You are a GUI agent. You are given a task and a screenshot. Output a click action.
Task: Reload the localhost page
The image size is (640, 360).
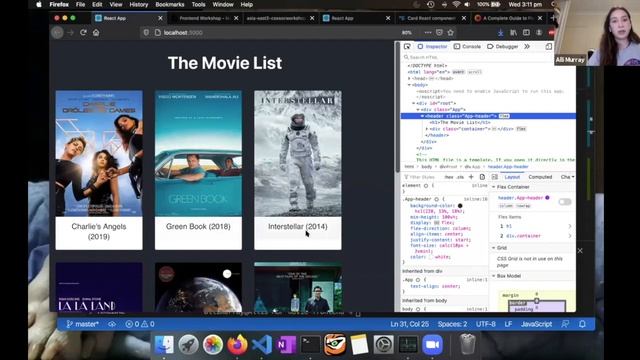coord(83,32)
